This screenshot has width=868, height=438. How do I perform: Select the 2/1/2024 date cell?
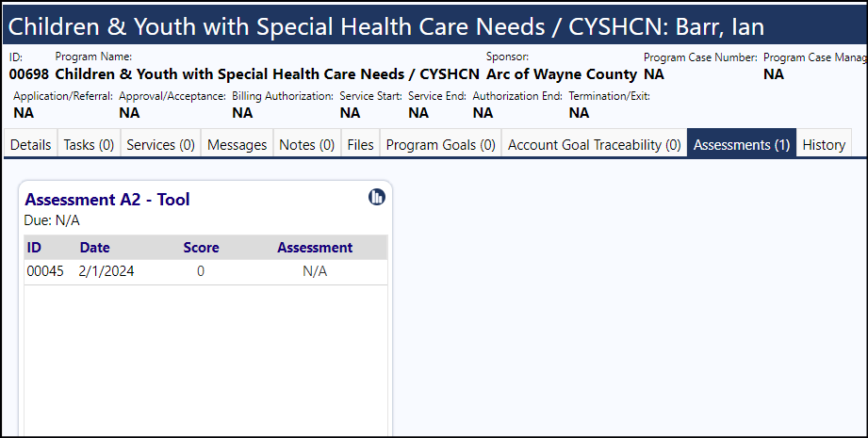[x=106, y=271]
